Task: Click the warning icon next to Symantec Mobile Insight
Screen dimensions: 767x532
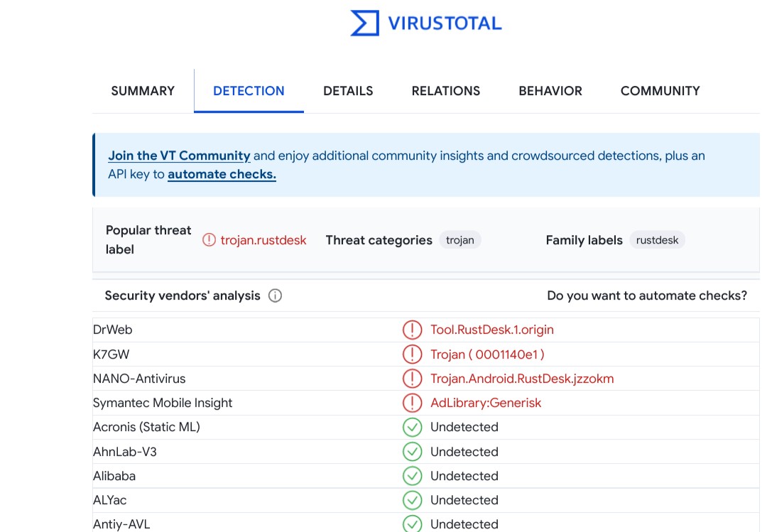Action: click(x=412, y=403)
